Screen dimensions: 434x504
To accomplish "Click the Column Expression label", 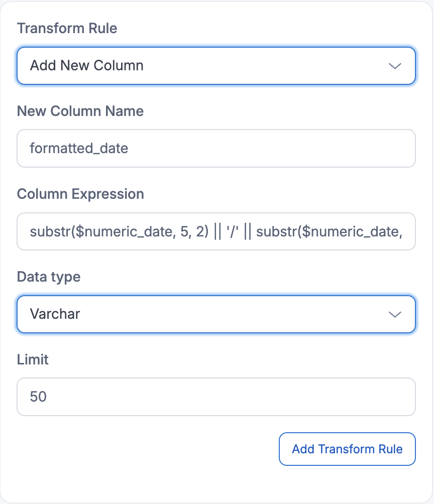I will click(80, 194).
